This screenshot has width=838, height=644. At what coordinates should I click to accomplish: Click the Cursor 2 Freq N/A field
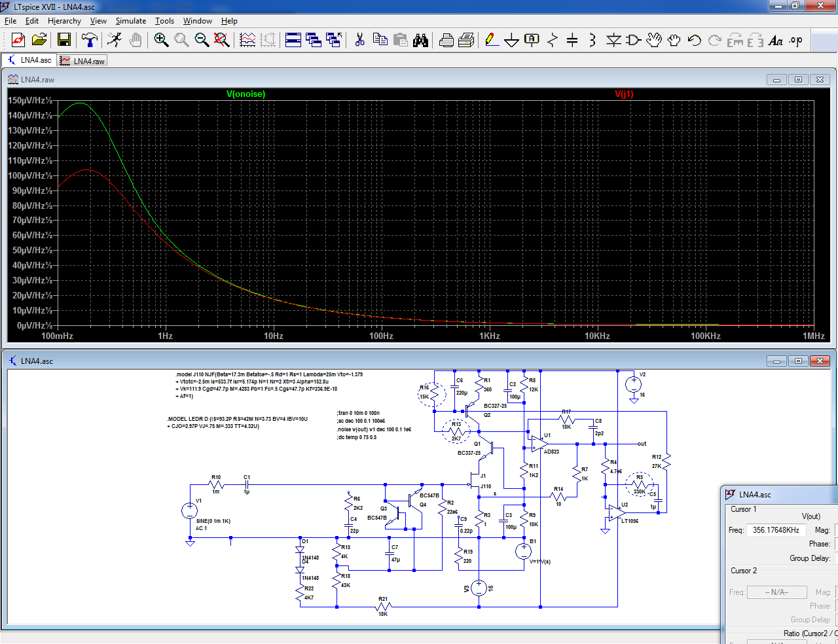click(x=776, y=592)
